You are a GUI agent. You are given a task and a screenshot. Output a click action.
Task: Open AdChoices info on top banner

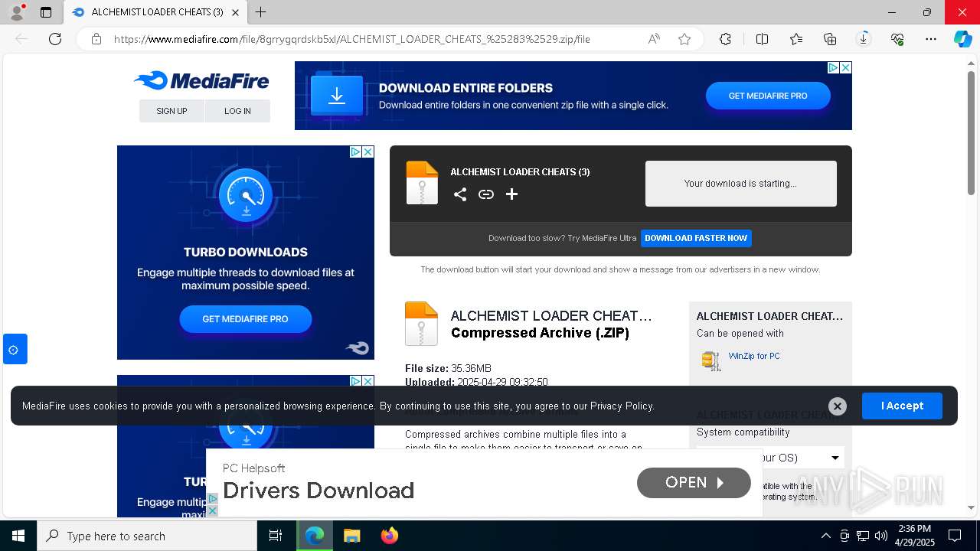[x=833, y=67]
